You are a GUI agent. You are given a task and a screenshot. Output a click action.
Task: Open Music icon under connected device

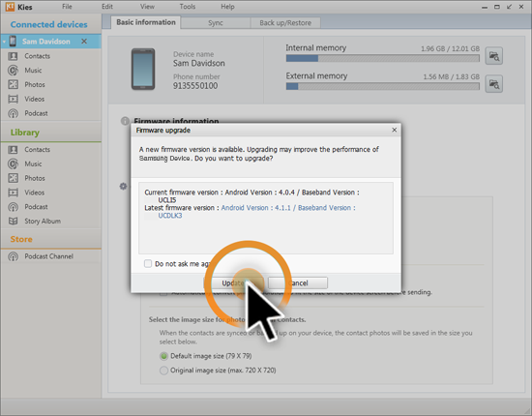13,71
